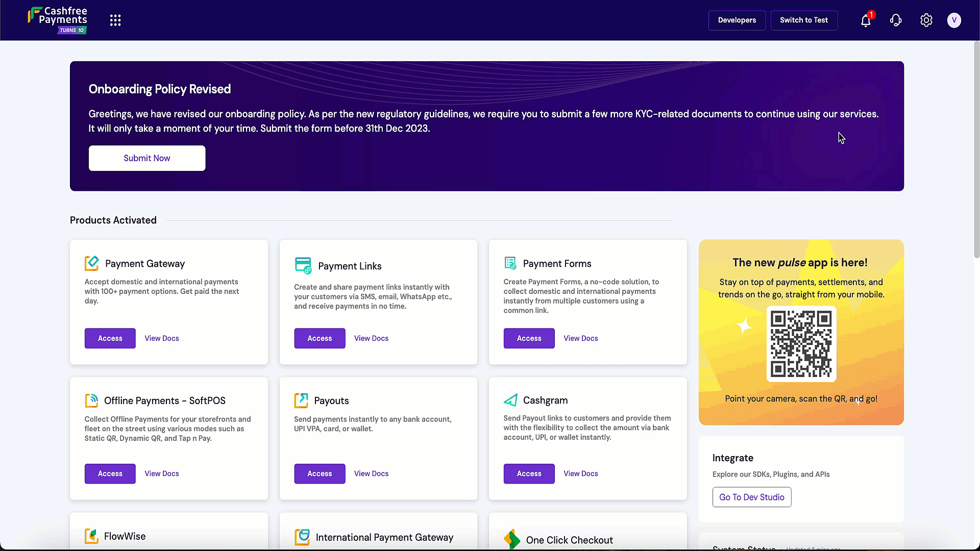Click Submit Now in onboarding banner
The width and height of the screenshot is (980, 551).
(x=147, y=158)
